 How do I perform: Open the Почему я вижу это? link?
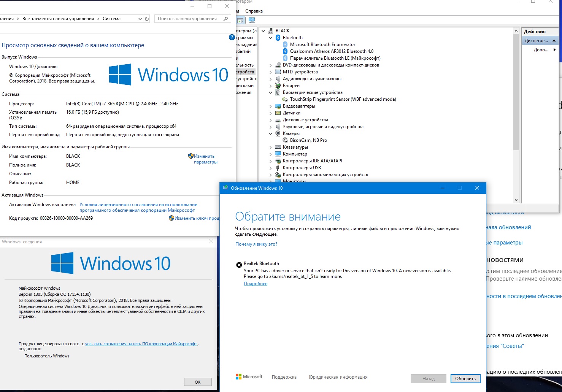click(256, 244)
